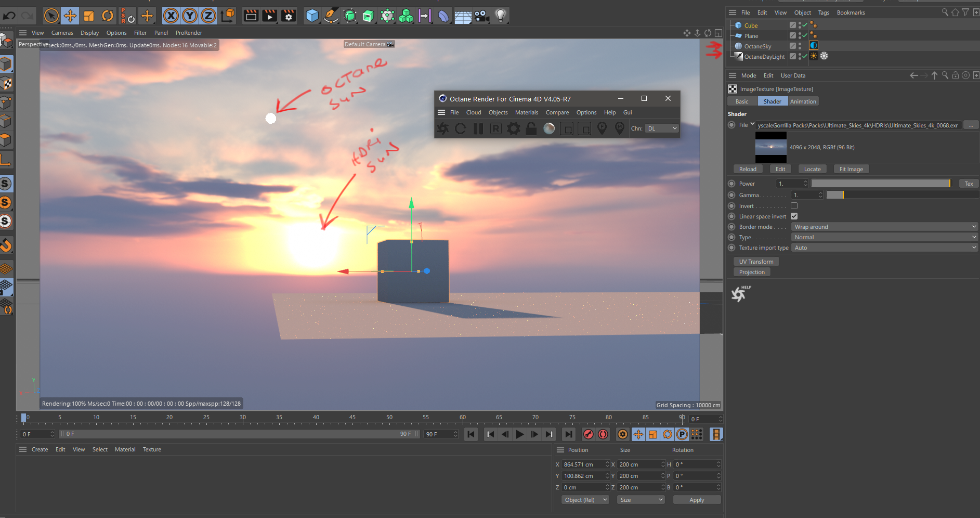This screenshot has height=518, width=980.
Task: Click the HDRI image thumbnail preview
Action: coord(770,147)
